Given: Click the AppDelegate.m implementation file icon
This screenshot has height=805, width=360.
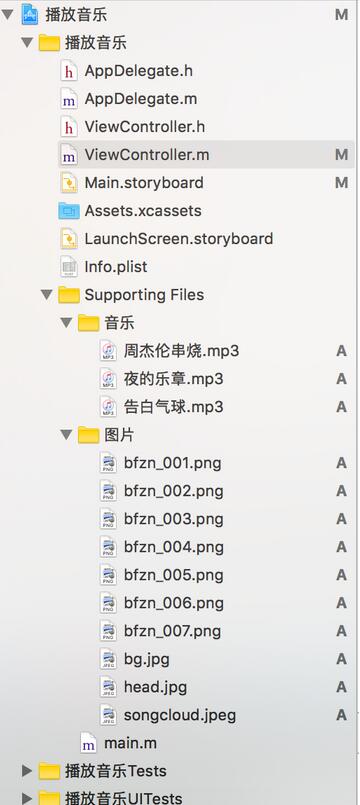Looking at the screenshot, I should [68, 99].
